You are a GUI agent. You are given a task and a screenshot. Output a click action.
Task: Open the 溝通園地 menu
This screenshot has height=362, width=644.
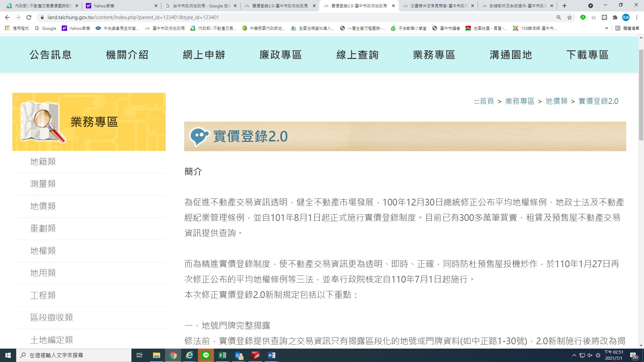pyautogui.click(x=511, y=55)
